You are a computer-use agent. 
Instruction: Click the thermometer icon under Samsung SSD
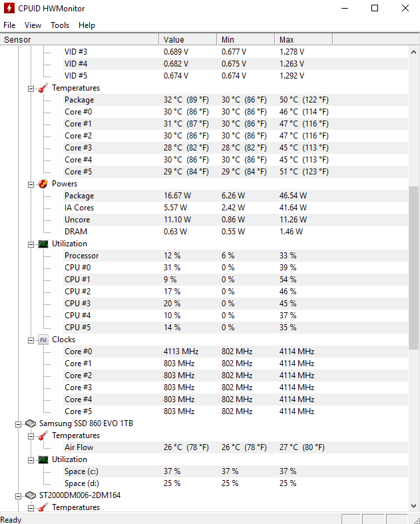[x=43, y=435]
